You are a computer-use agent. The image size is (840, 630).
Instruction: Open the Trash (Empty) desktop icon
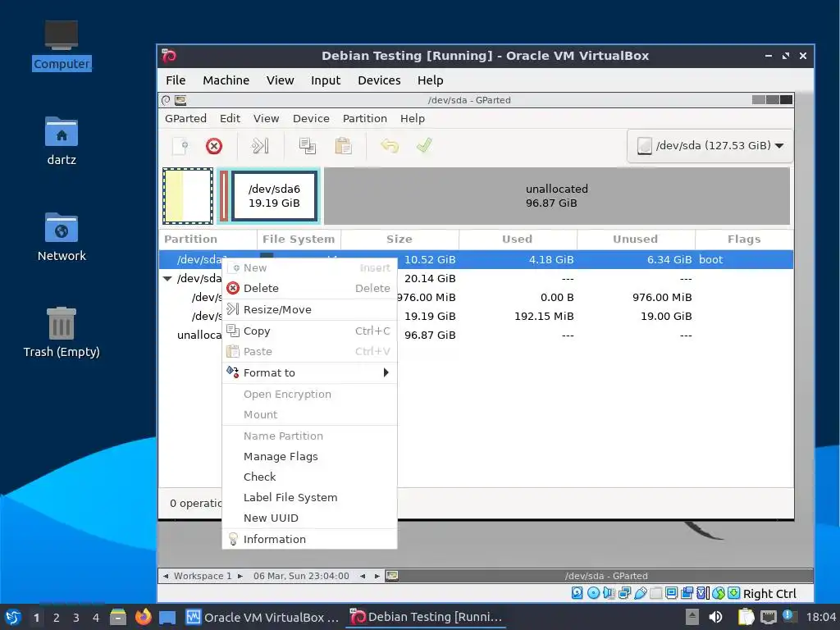(x=61, y=332)
